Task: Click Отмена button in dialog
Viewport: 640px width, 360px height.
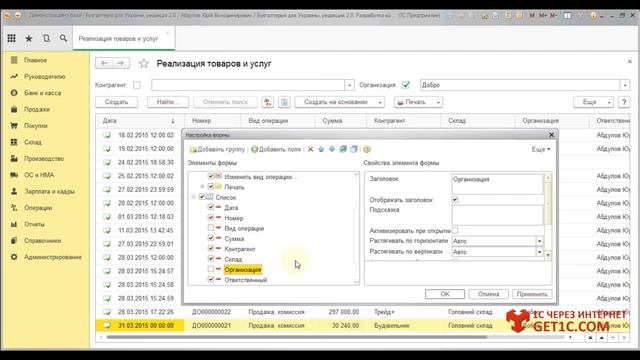Action: [488, 294]
